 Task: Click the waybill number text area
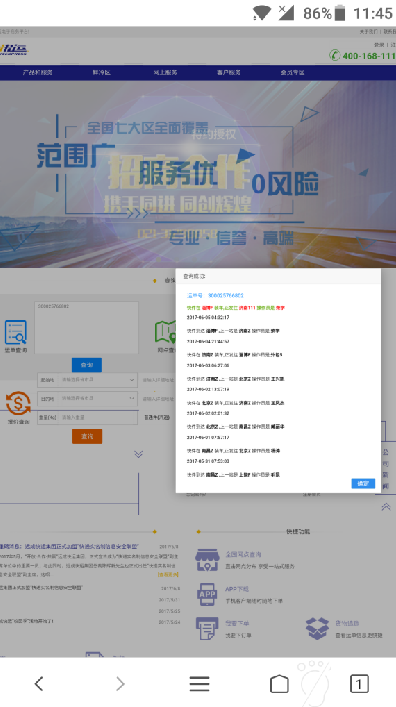point(86,328)
